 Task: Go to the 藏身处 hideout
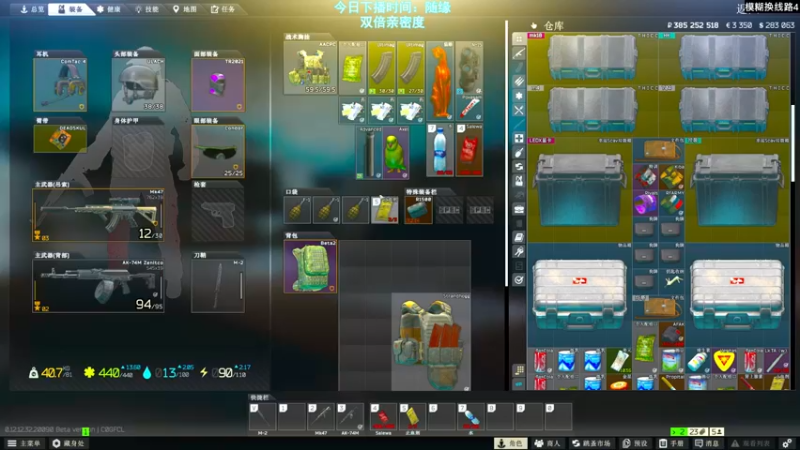click(x=68, y=443)
